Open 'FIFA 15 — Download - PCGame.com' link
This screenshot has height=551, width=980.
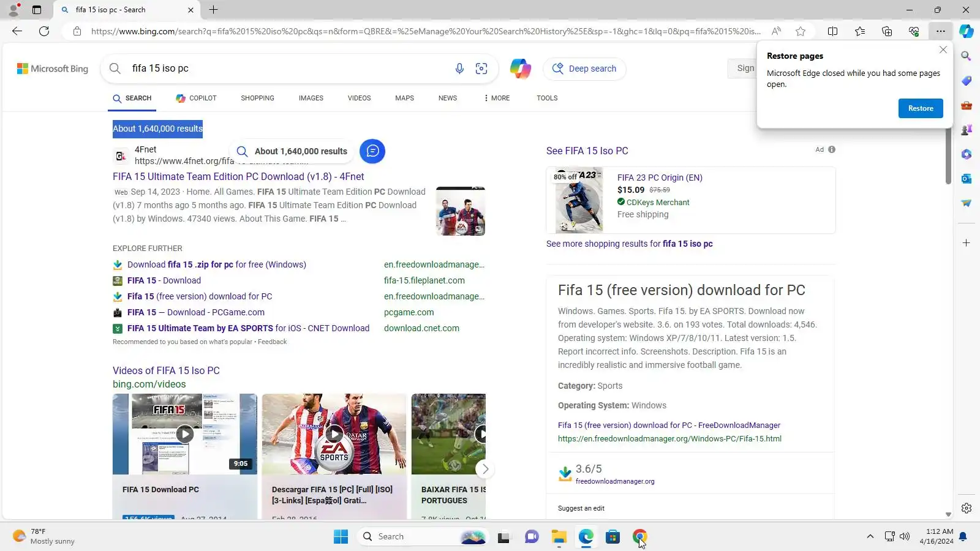click(x=196, y=312)
